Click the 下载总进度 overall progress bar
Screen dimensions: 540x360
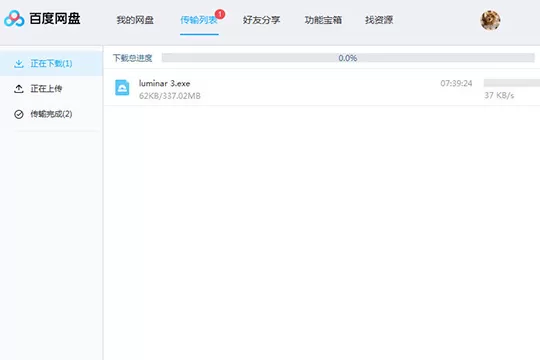[348, 58]
